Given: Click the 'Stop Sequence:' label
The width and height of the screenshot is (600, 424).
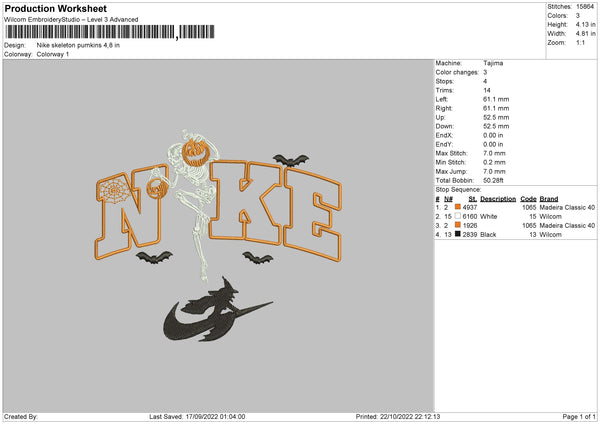Looking at the screenshot, I should pos(458,189).
